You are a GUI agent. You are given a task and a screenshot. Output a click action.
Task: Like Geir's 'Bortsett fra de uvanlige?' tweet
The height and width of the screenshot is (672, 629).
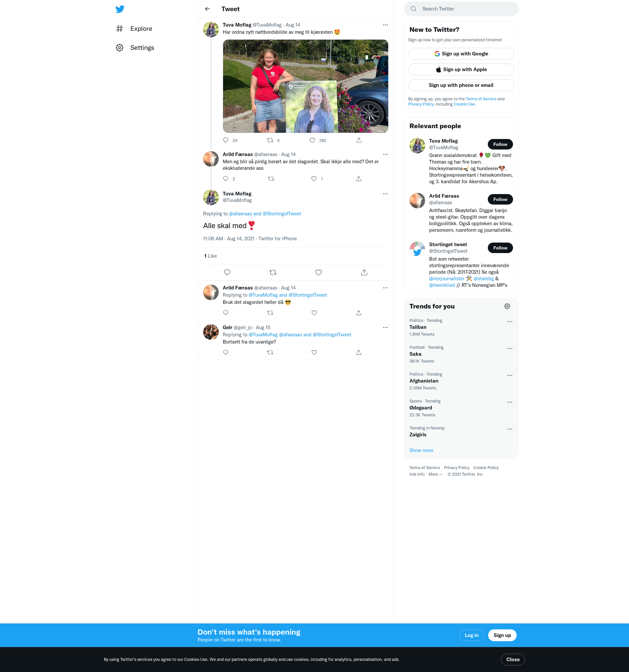pos(314,353)
